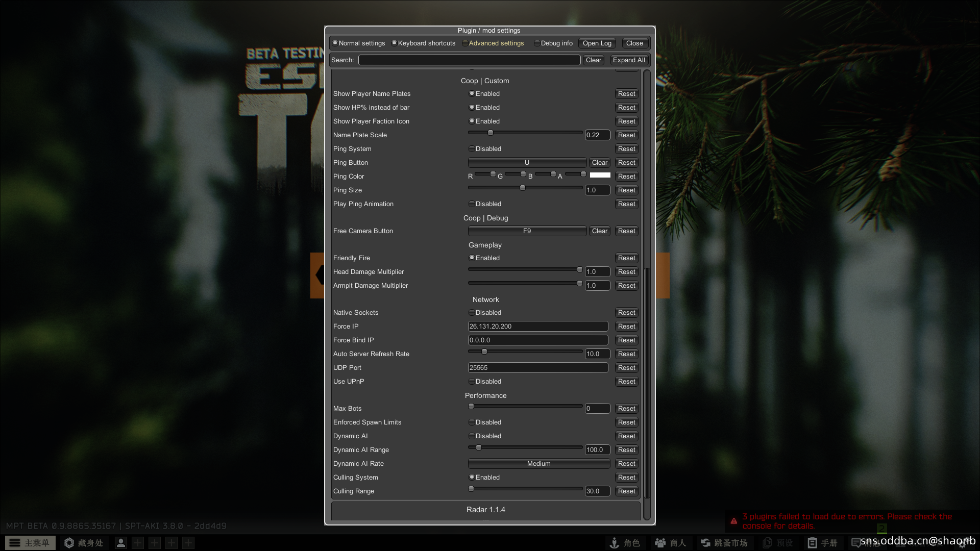Open the Flea Market (跳蚤市场) icon
This screenshot has height=551, width=980.
tap(706, 543)
